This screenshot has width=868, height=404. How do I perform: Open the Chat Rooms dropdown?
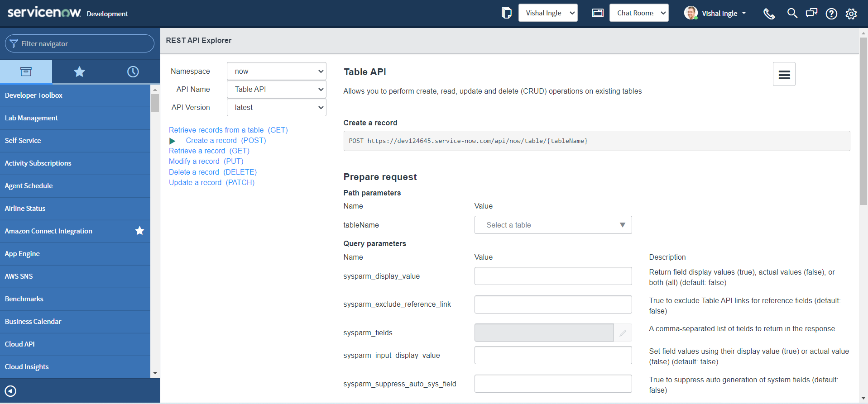639,13
